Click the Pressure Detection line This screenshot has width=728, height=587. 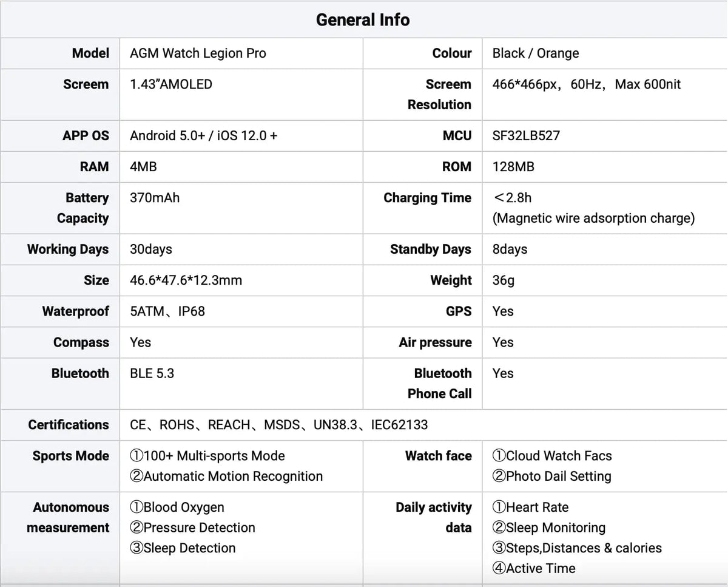click(x=192, y=528)
